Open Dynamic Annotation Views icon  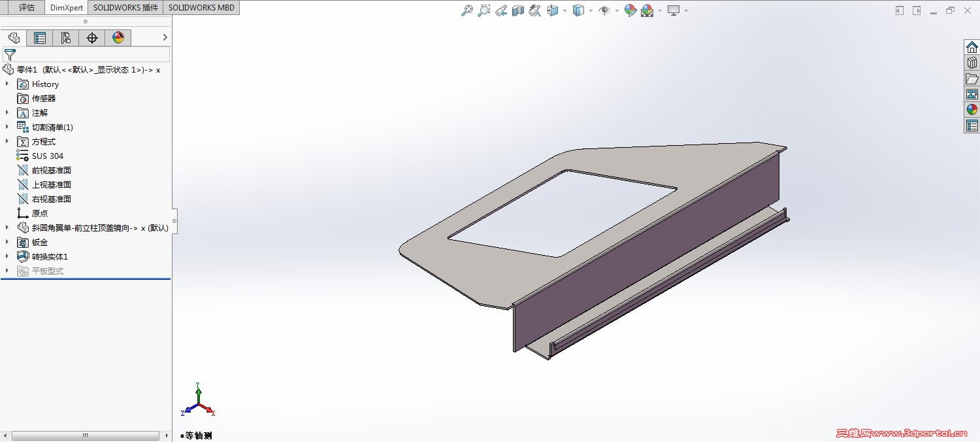pos(535,10)
